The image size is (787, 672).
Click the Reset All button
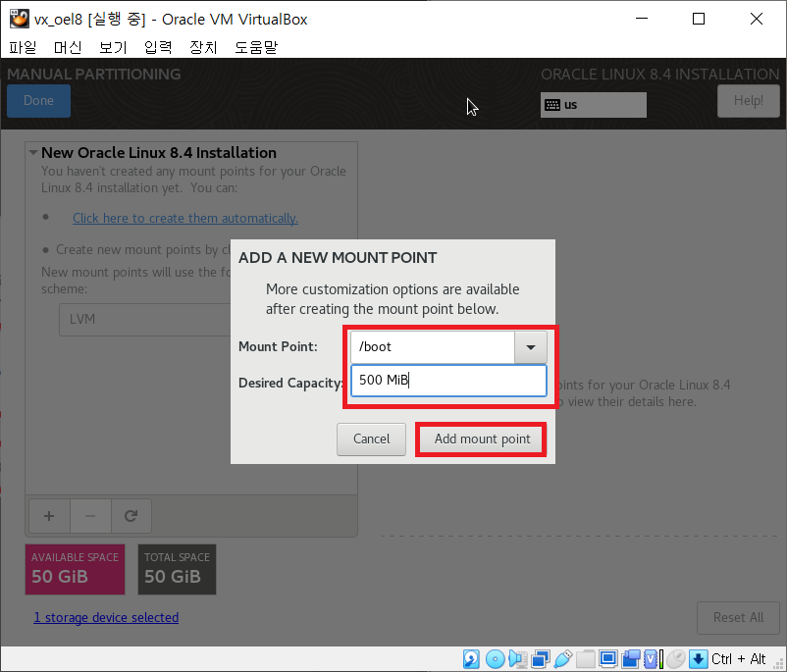[738, 617]
